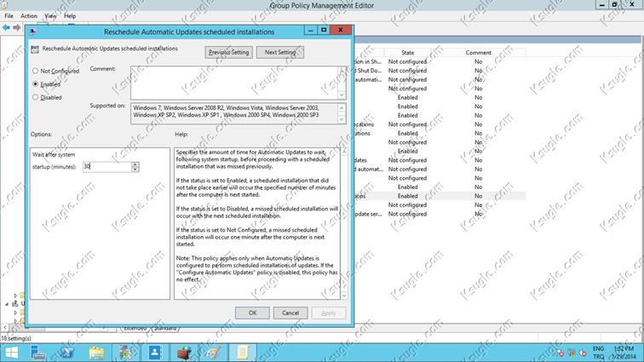Select the highlighted Enabled row in the settings list
The height and width of the screenshot is (362, 644).
point(440,196)
